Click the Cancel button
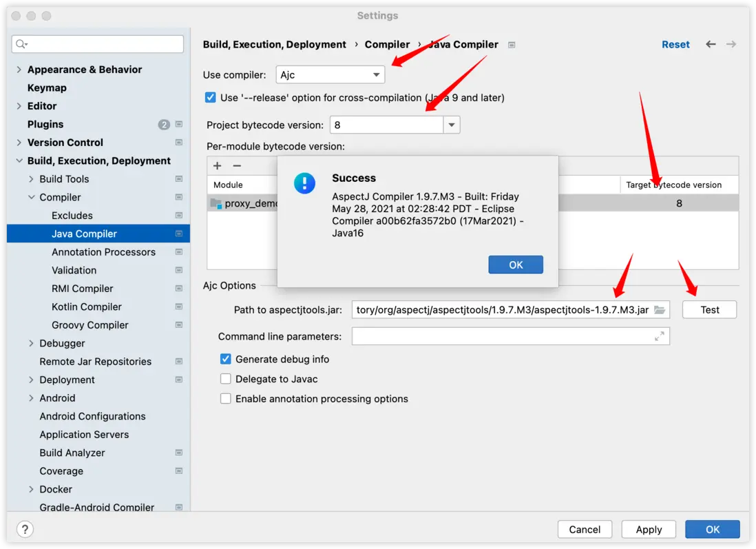Screen dimensions: 756x549 585,529
